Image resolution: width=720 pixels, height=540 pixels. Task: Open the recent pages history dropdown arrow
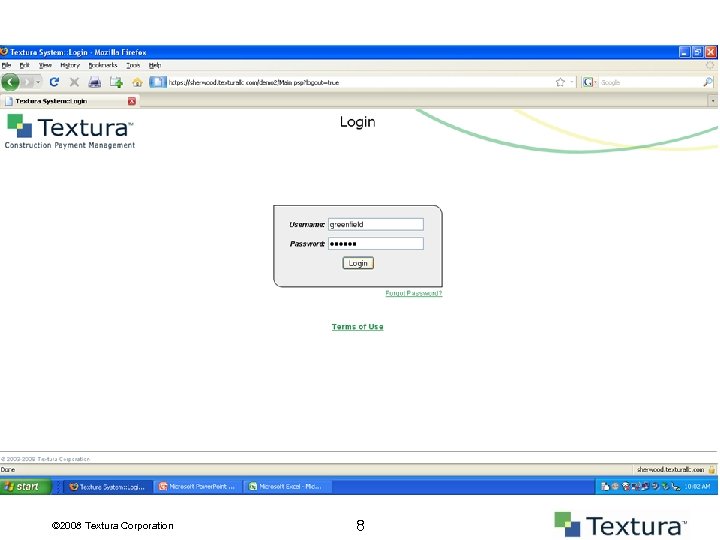[38, 82]
